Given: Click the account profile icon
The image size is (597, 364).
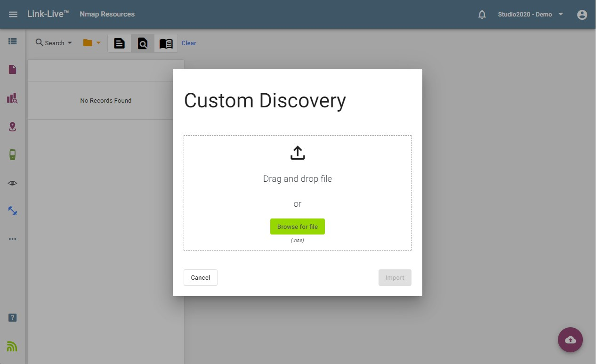Looking at the screenshot, I should click(x=582, y=15).
